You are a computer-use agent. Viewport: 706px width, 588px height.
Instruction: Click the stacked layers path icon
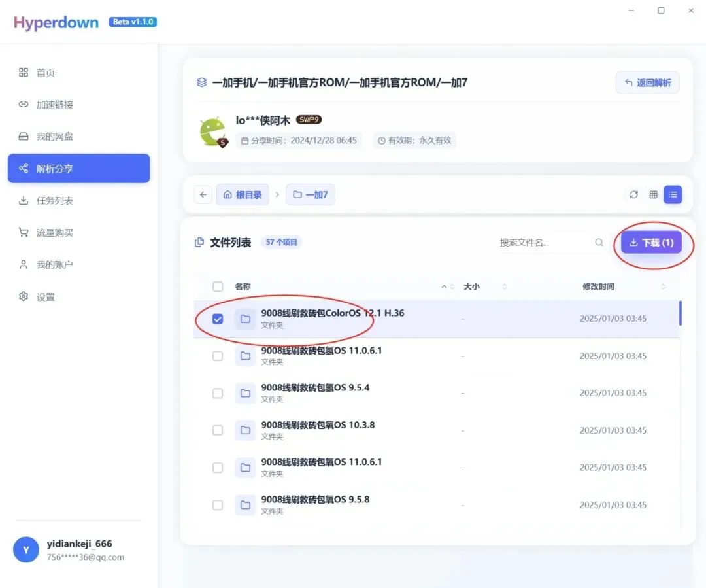pos(202,82)
